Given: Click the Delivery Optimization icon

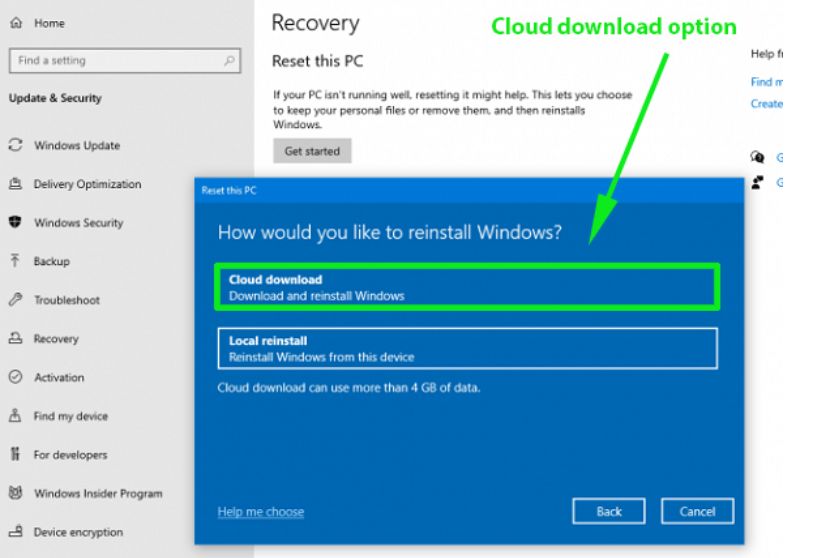Looking at the screenshot, I should tap(16, 184).
